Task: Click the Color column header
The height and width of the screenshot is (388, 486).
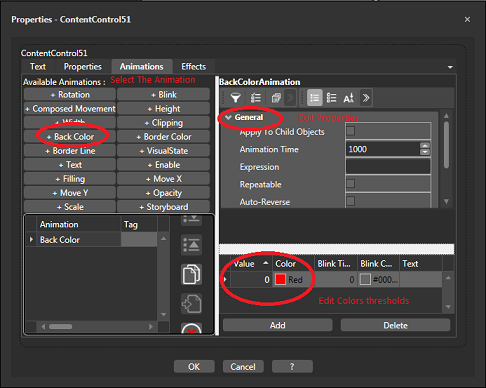Action: tap(293, 263)
